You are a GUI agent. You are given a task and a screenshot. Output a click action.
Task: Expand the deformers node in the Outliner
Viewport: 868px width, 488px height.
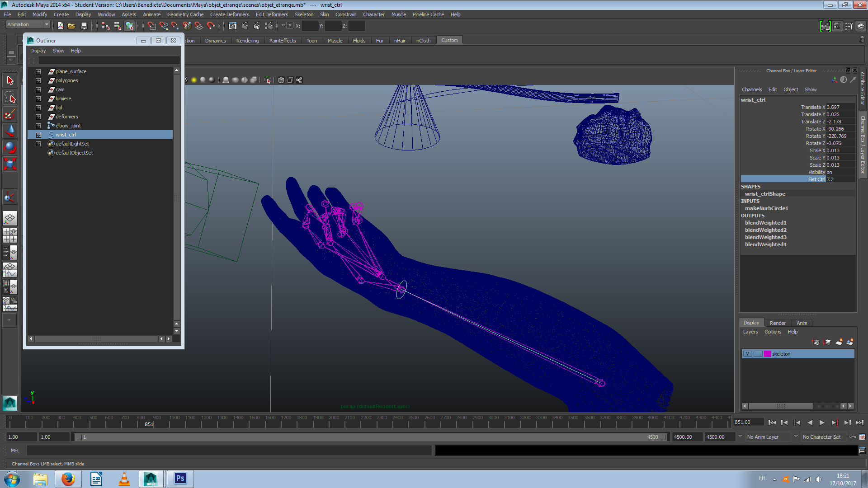point(38,117)
